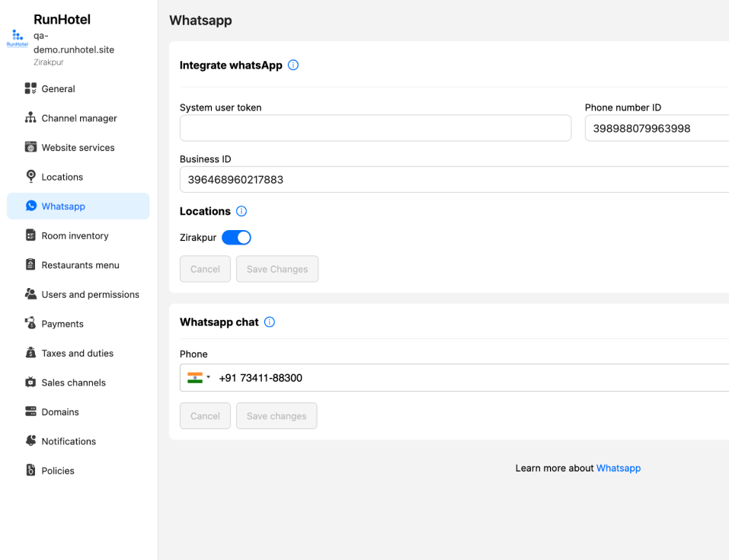Click Save Changes under Zirakpur toggle

(x=277, y=269)
